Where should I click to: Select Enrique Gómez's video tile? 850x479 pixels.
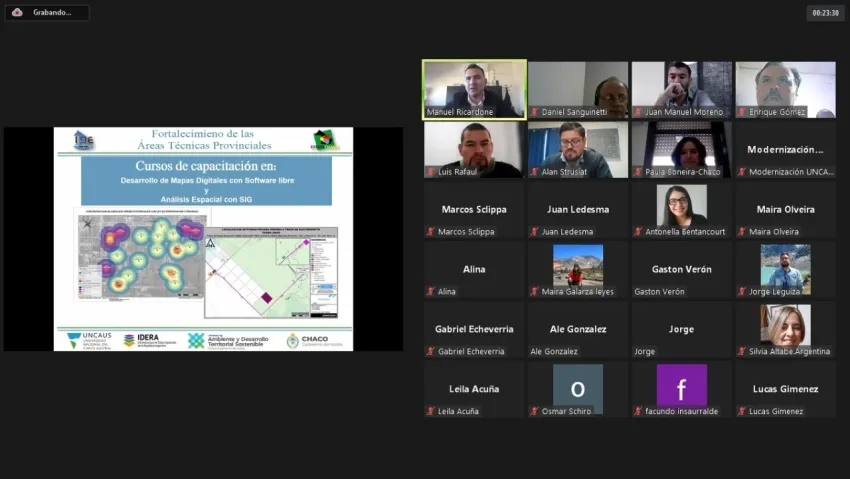click(785, 88)
